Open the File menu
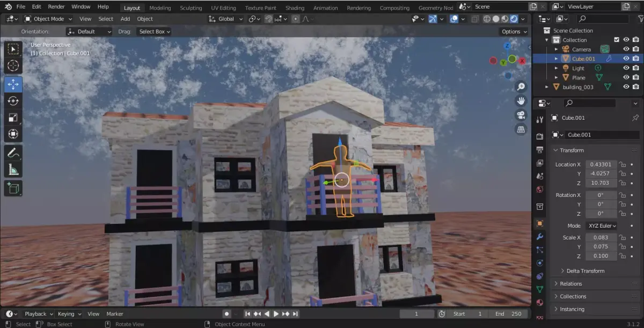The image size is (644, 328). coord(21,7)
